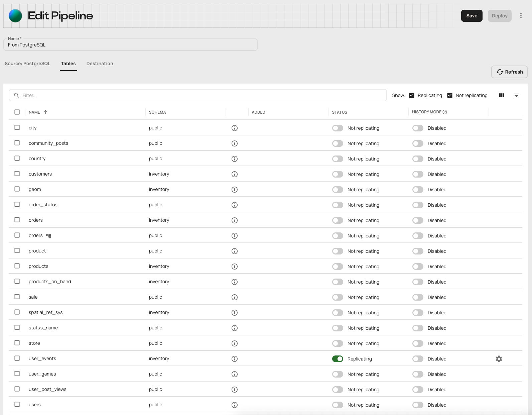
Task: Click the user_post_views table name
Action: click(47, 389)
